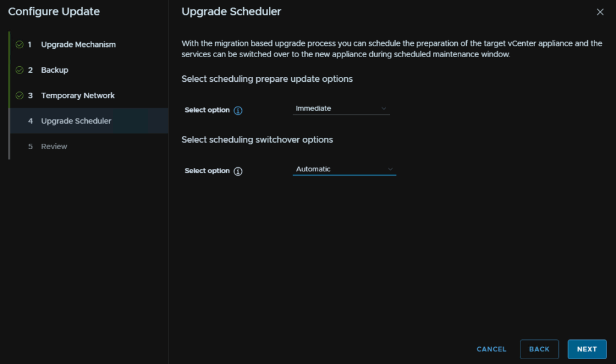
Task: Close the Upgrade Scheduler dialog with the X
Action: 600,12
